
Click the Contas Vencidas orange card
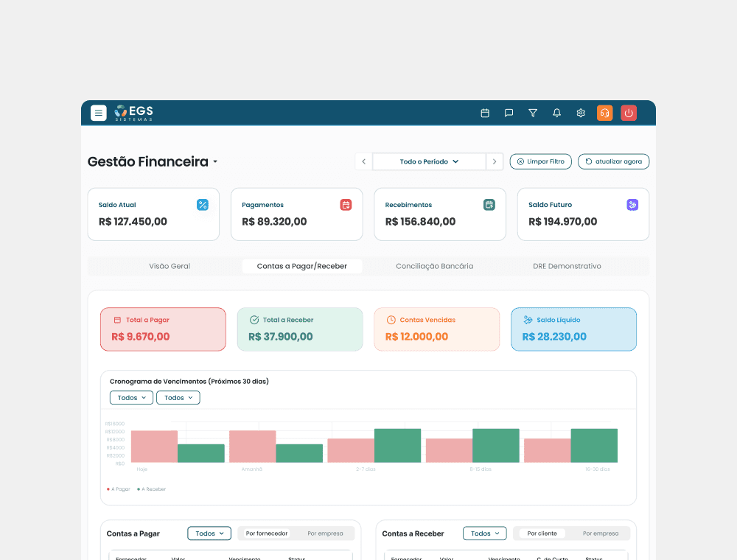[436, 329]
